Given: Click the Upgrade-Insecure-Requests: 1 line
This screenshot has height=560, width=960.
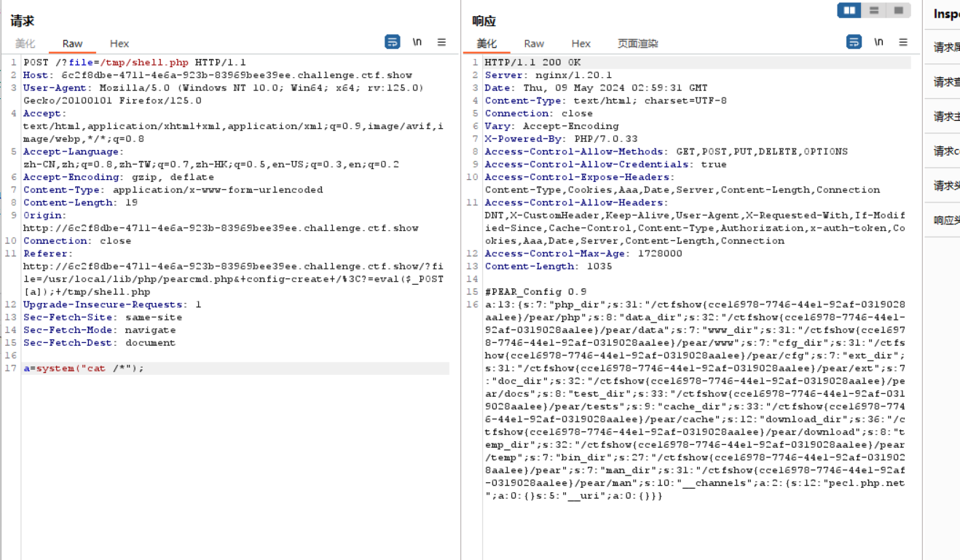Looking at the screenshot, I should pos(112,304).
